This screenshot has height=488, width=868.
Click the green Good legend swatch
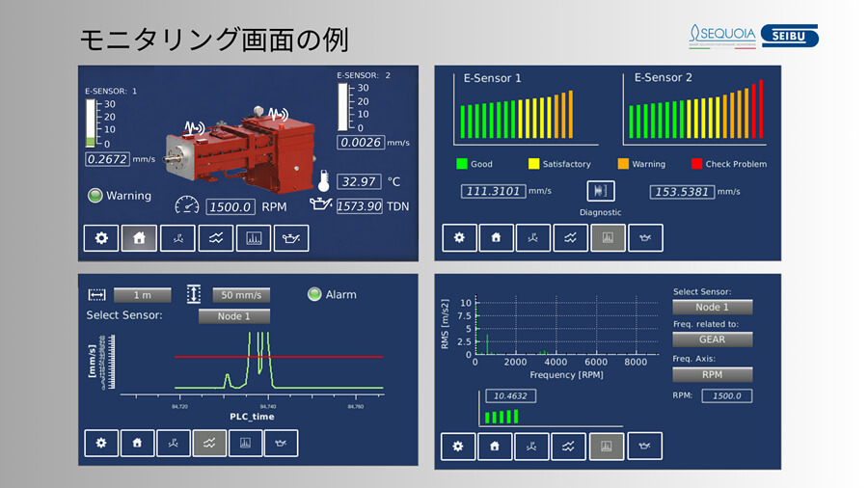coord(462,164)
